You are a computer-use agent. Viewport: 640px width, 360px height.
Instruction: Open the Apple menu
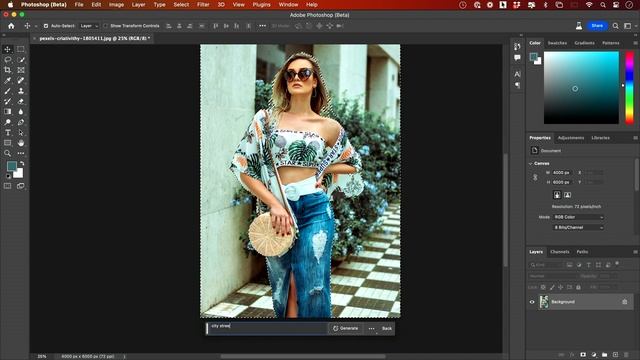[x=10, y=4]
